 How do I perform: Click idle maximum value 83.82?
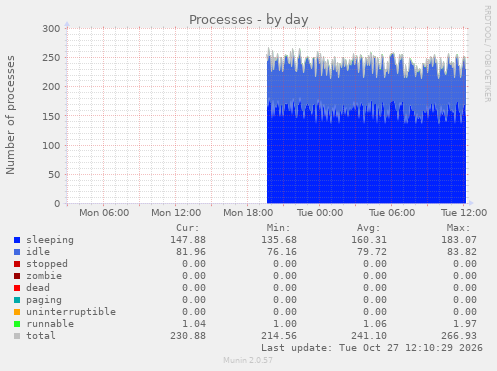462,252
